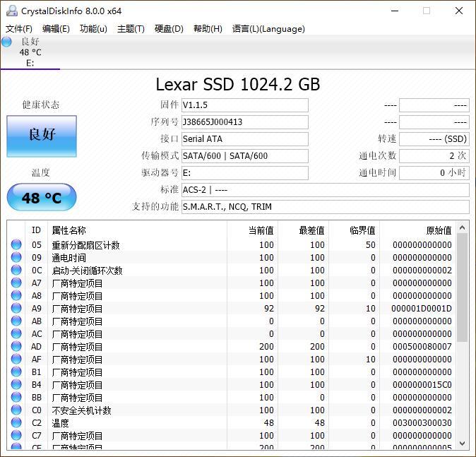Open the 主题(T) menu

pos(131,29)
